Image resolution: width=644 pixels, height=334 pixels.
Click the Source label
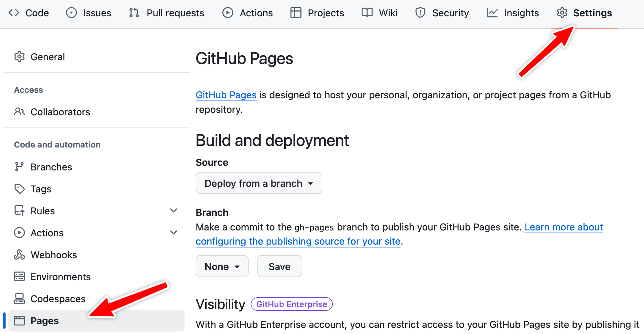(212, 162)
